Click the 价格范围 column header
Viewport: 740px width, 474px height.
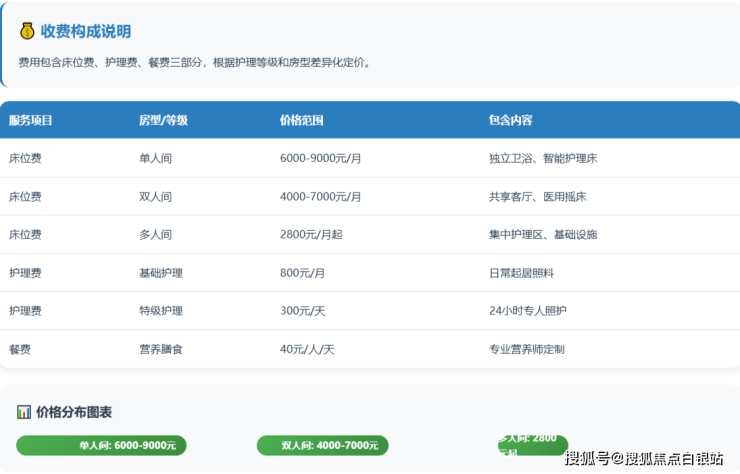coord(302,121)
